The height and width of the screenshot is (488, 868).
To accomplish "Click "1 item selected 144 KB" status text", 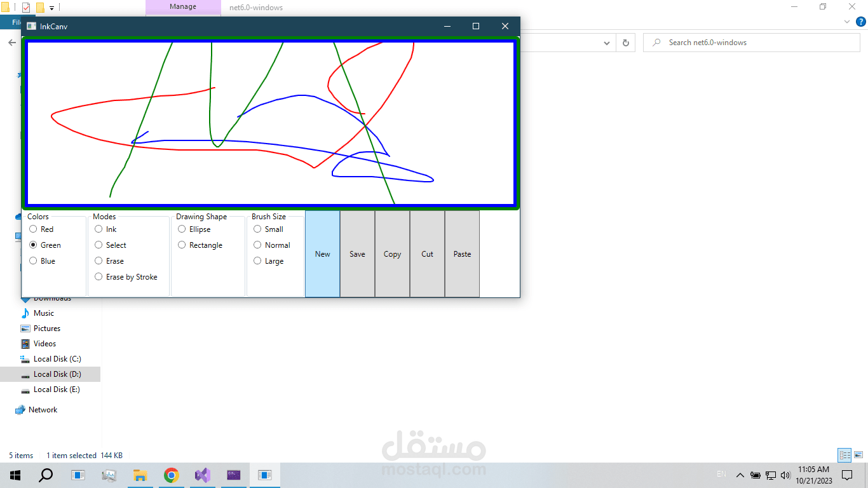I will pyautogui.click(x=85, y=456).
